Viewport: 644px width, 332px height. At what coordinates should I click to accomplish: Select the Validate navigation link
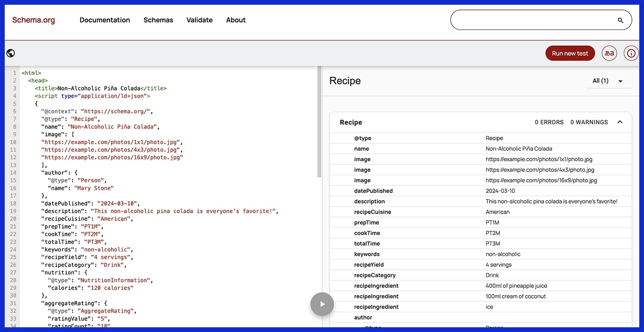(199, 20)
